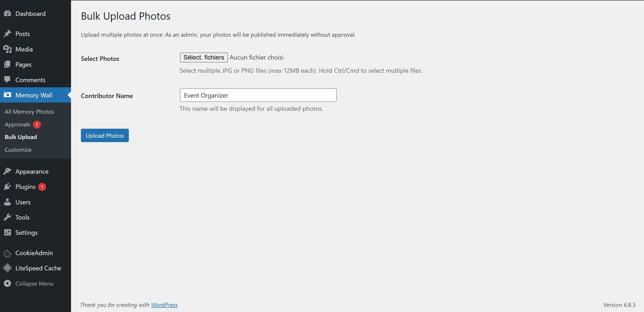This screenshot has height=312, width=644.
Task: Open the Appearance menu
Action: pyautogui.click(x=32, y=172)
